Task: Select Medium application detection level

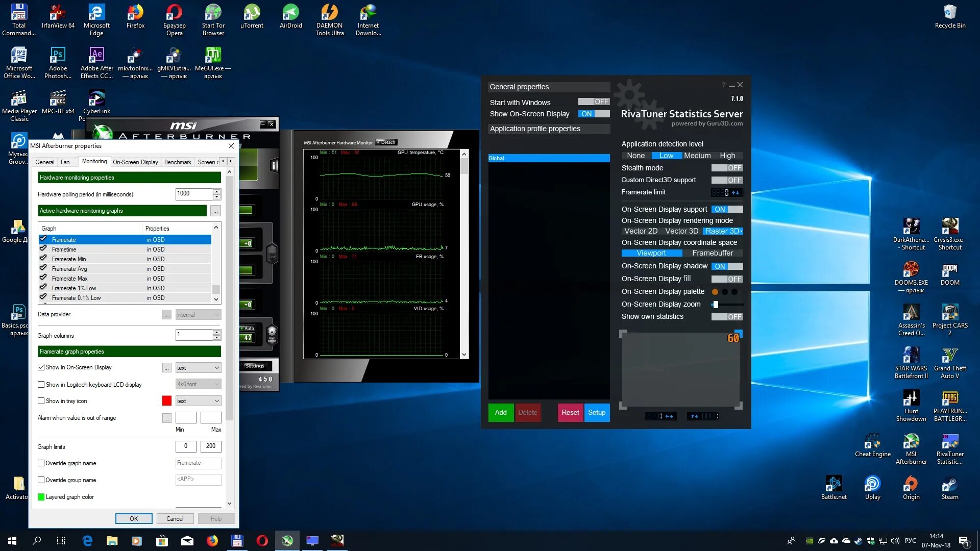Action: point(697,156)
